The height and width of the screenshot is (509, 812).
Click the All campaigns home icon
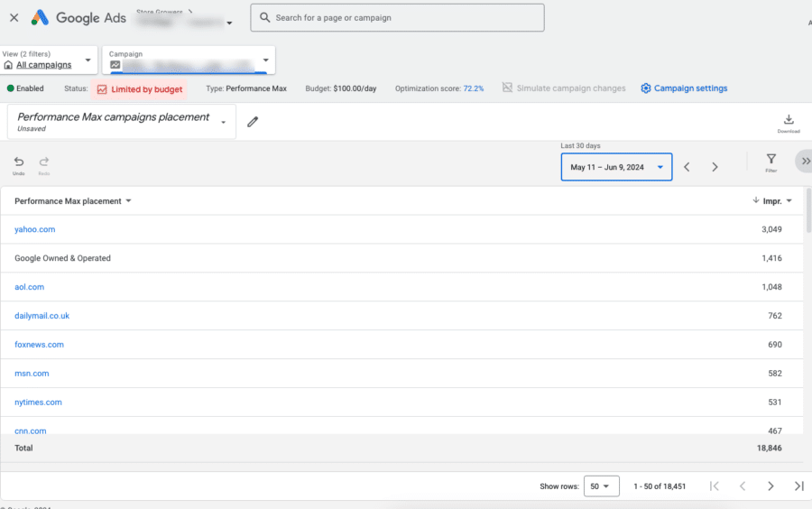(x=8, y=65)
